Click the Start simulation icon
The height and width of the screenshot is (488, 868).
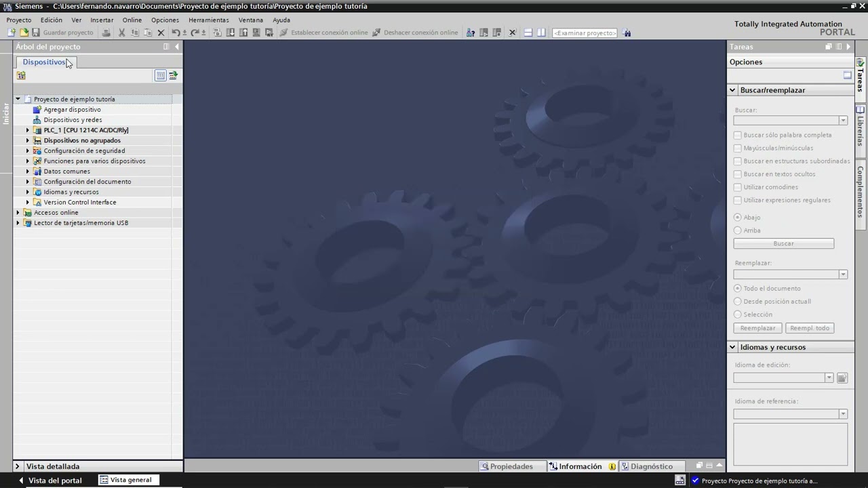click(256, 33)
